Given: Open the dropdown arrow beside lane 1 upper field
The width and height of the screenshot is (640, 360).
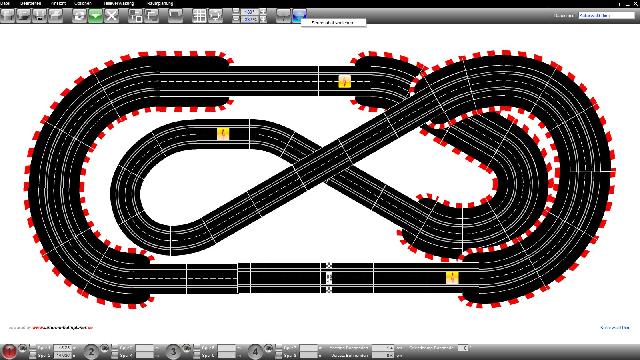Looking at the screenshot, I should (74, 348).
